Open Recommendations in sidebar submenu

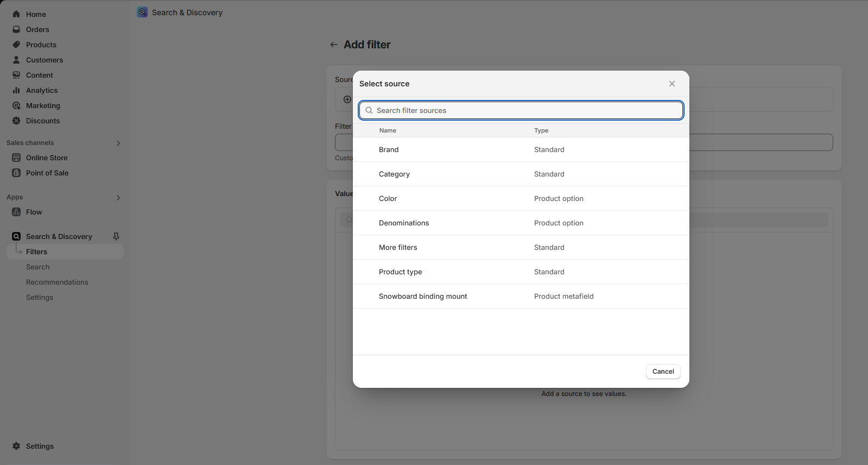point(57,282)
